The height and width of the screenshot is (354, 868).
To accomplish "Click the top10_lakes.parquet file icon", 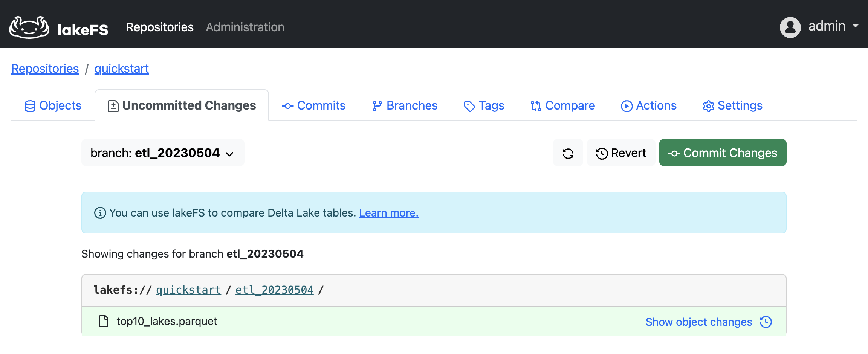I will 104,321.
